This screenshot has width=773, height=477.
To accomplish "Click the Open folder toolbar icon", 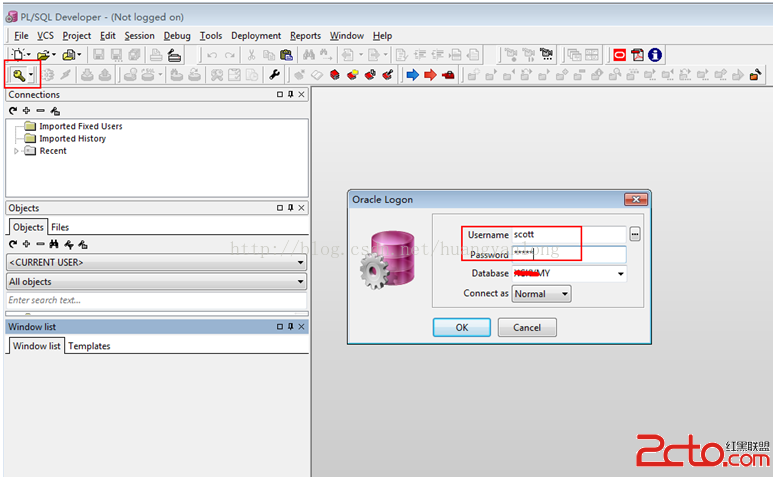I will coord(43,55).
